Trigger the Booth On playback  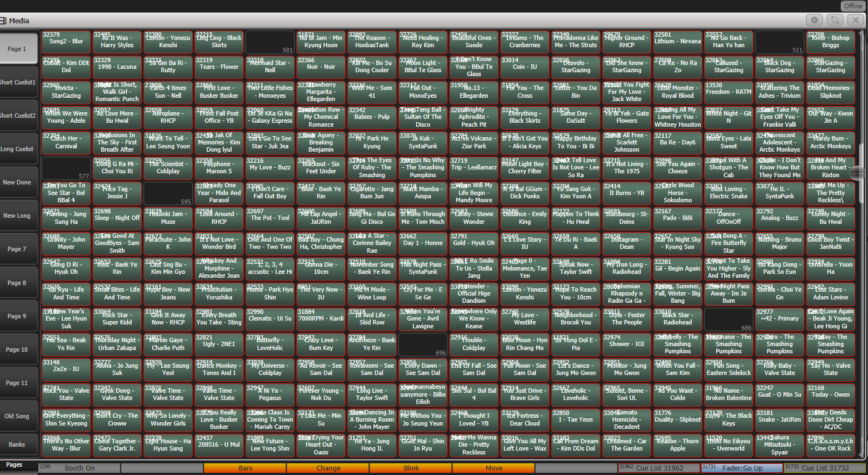coord(79,468)
